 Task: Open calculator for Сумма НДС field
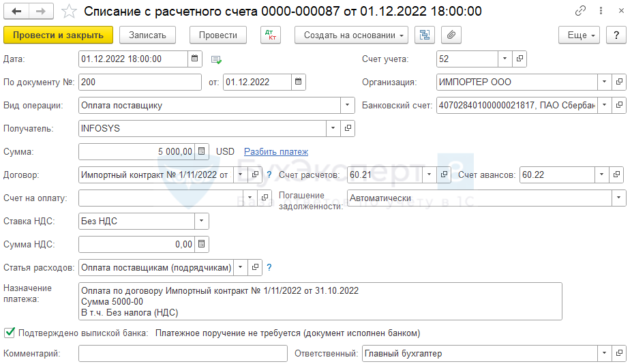click(x=202, y=244)
